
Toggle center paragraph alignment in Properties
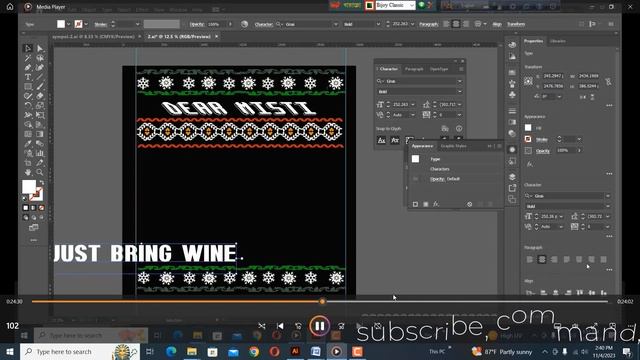click(542, 259)
